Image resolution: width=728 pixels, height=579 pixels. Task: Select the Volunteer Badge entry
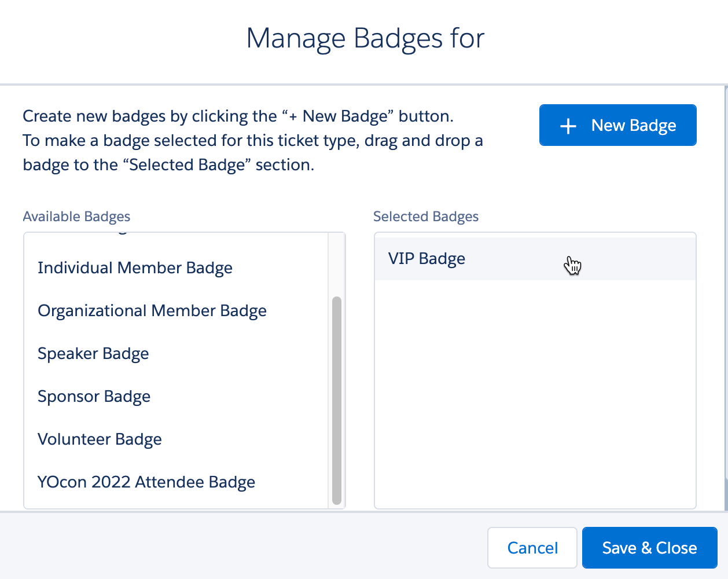[100, 439]
